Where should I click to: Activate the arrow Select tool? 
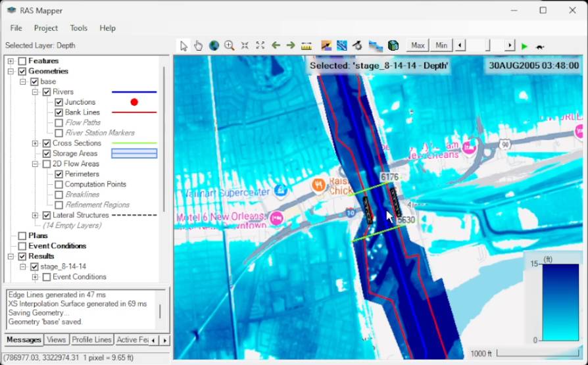point(184,45)
